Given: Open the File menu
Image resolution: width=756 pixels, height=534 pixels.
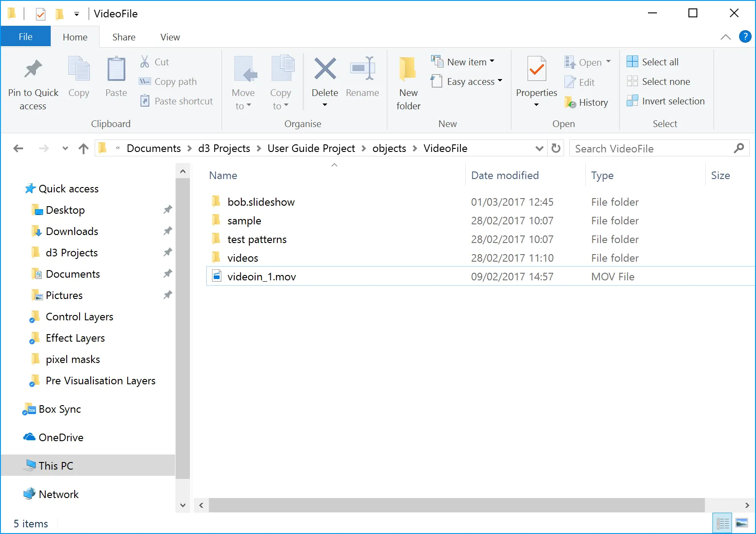Looking at the screenshot, I should click(25, 36).
